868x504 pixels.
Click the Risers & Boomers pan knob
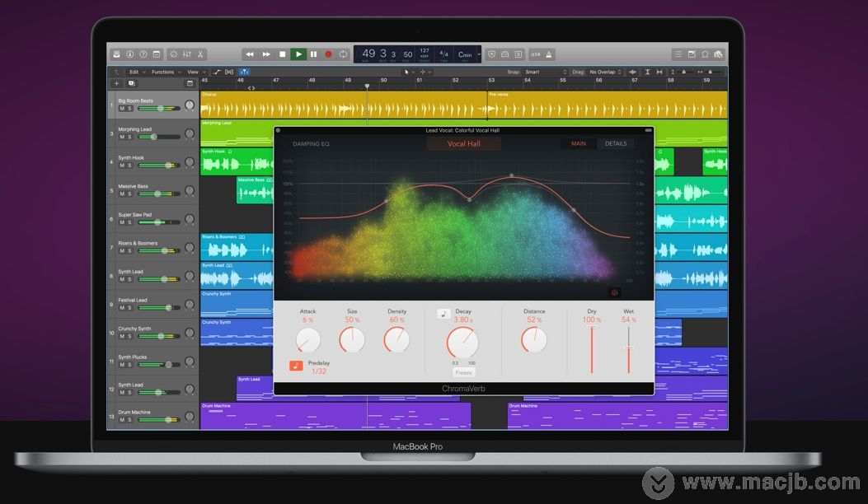click(190, 247)
